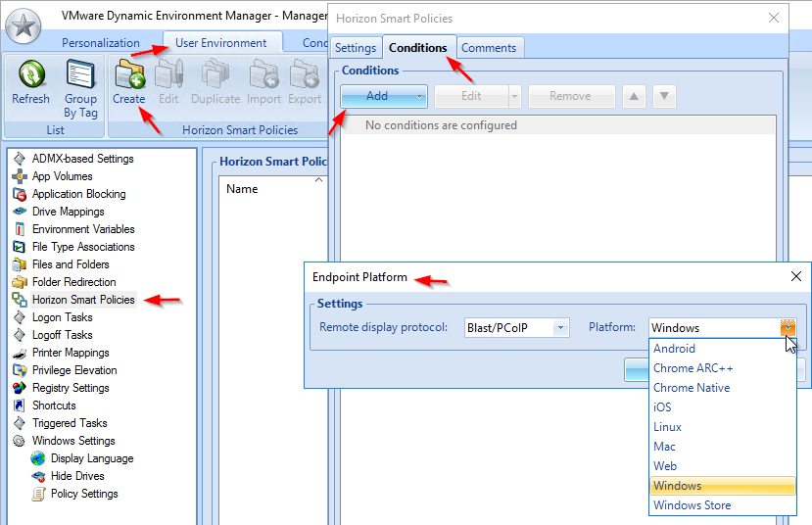Click the Platform combo box field

click(x=723, y=328)
